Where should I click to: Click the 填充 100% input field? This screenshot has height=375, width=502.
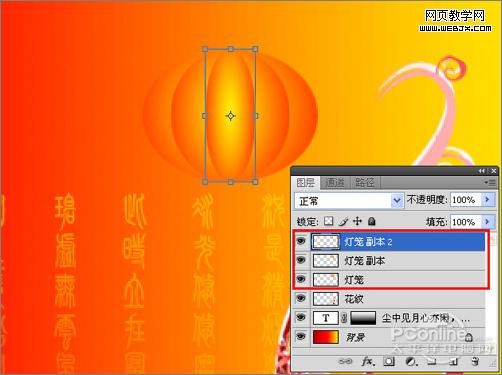(466, 222)
